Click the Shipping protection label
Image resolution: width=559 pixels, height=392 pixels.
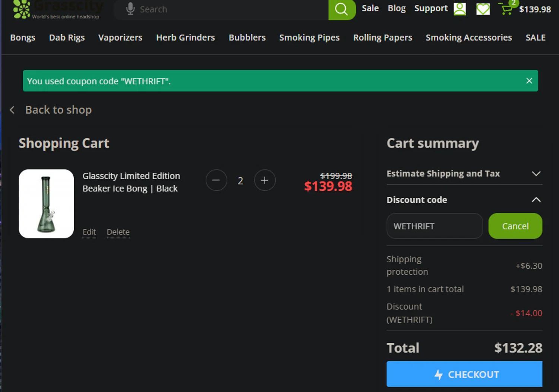[x=407, y=265]
